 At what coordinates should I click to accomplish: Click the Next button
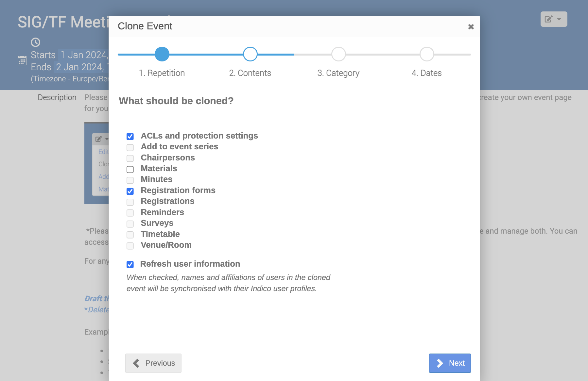coord(450,363)
